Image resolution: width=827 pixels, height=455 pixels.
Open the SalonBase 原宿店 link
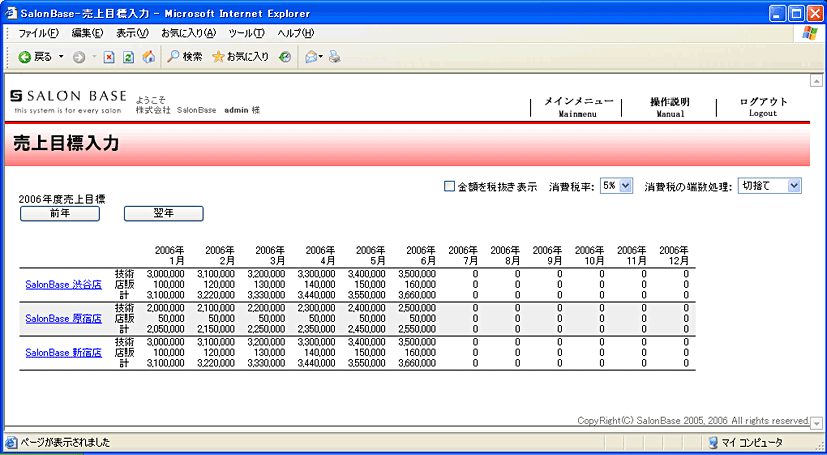63,318
